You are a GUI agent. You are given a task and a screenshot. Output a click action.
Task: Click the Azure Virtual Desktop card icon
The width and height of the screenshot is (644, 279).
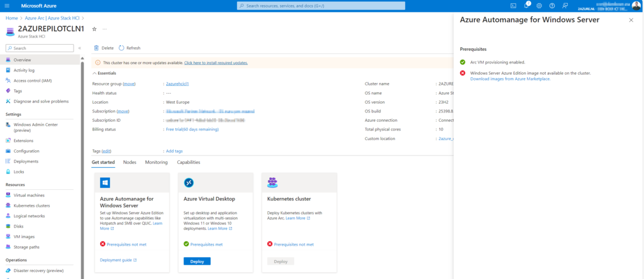tap(189, 183)
